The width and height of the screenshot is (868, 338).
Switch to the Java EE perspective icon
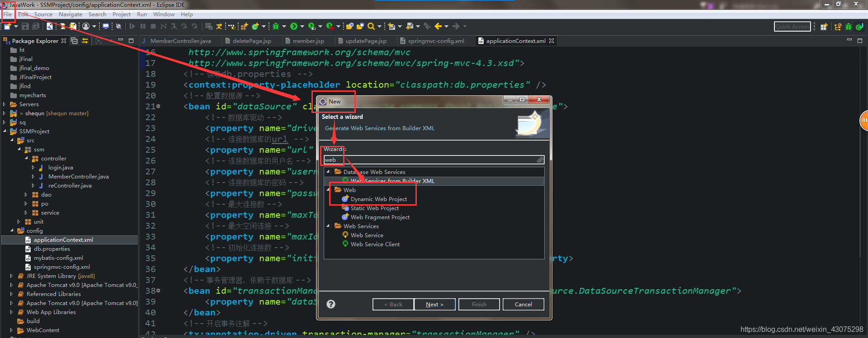click(838, 27)
